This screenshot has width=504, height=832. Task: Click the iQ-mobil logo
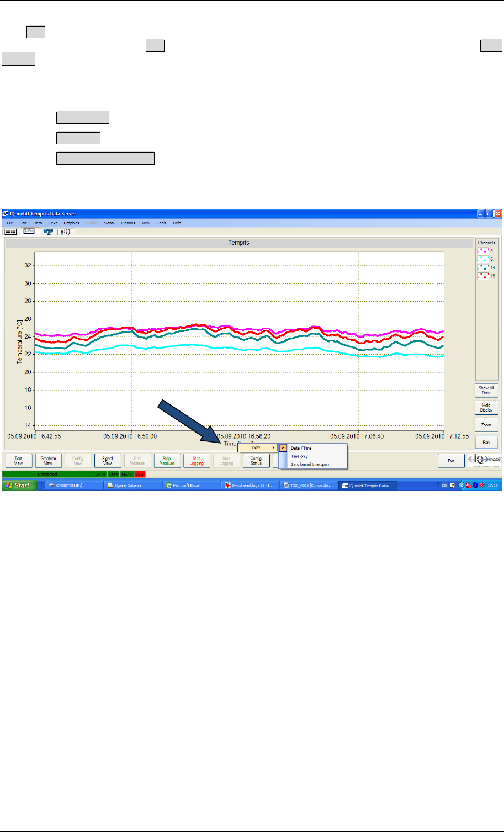click(485, 461)
